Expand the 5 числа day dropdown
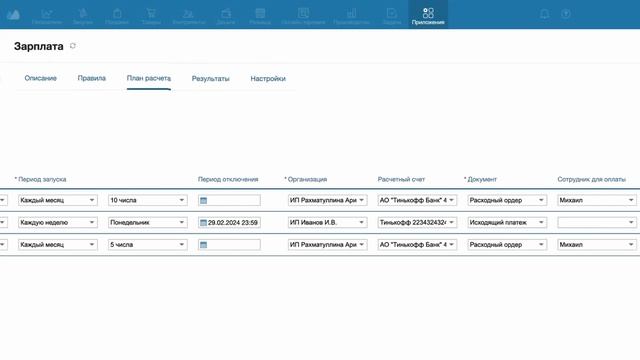640x360 pixels. coord(147,244)
